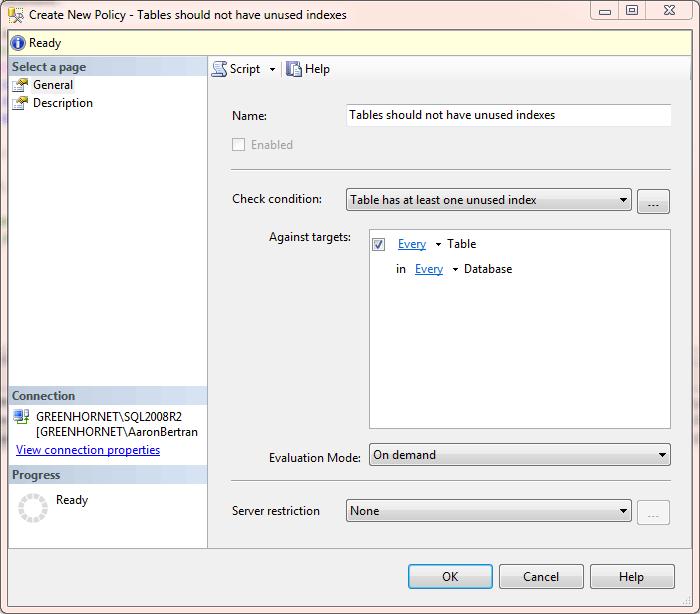700x614 pixels.
Task: Click the Progress section header
Action: click(x=108, y=475)
